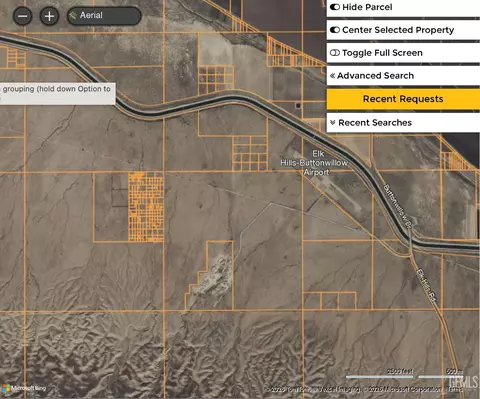Screen dimensions: 480x399
Task: Open the Recent Requests button
Action: pyautogui.click(x=403, y=99)
